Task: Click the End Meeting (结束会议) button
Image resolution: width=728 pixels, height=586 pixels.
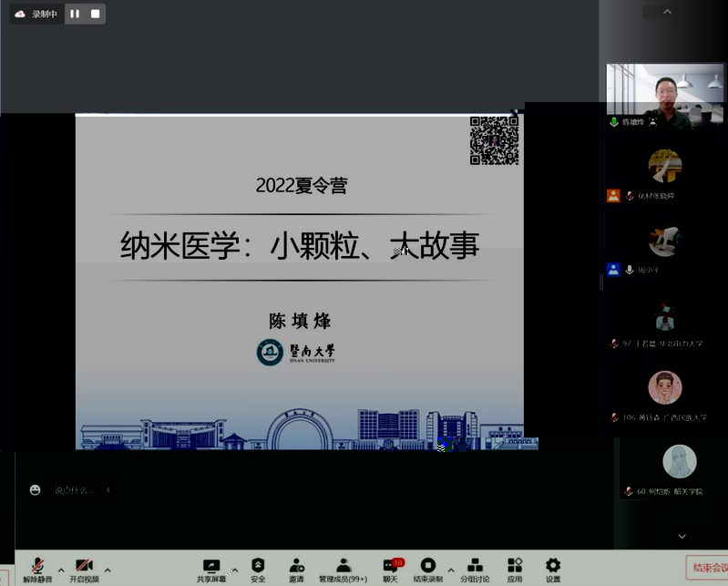Action: 707,568
